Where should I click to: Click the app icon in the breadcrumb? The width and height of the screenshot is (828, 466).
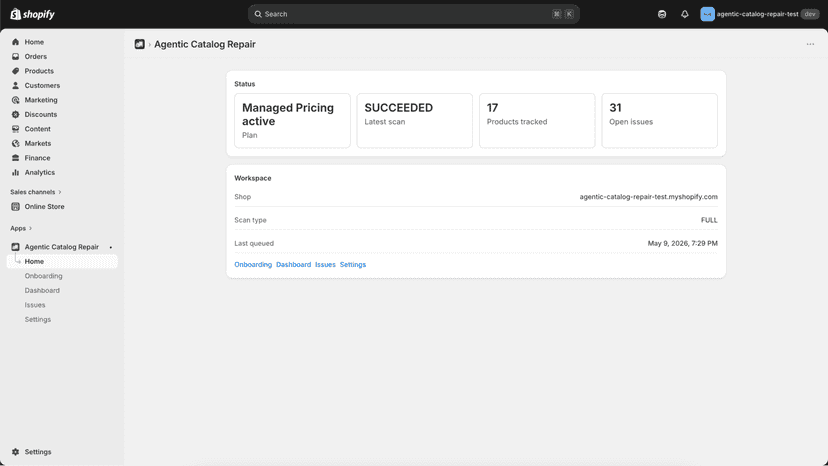point(139,44)
